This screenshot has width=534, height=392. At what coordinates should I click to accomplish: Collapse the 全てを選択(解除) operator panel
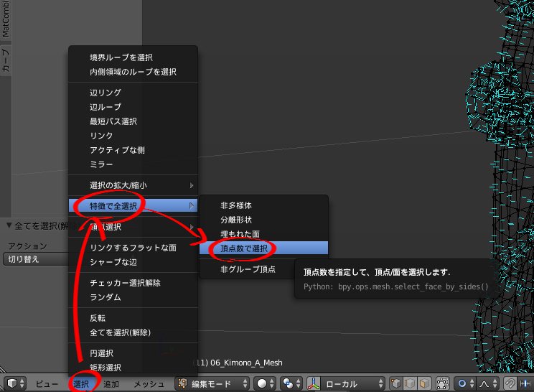point(9,225)
